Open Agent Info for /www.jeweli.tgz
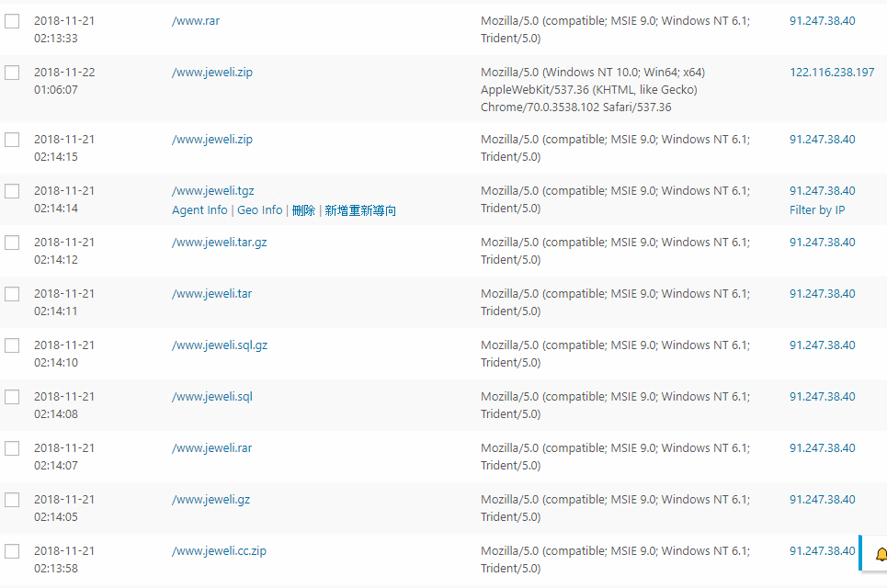The image size is (887, 588). pos(199,210)
